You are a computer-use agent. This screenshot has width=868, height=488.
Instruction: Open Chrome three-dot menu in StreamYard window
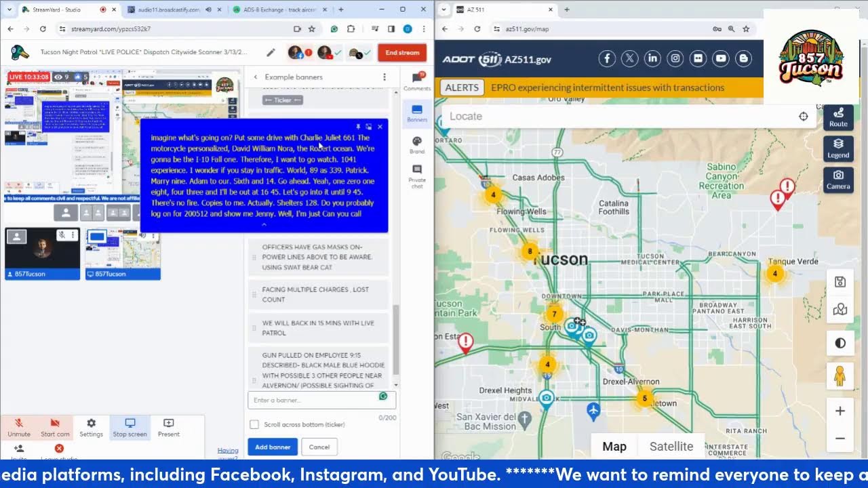pos(424,29)
